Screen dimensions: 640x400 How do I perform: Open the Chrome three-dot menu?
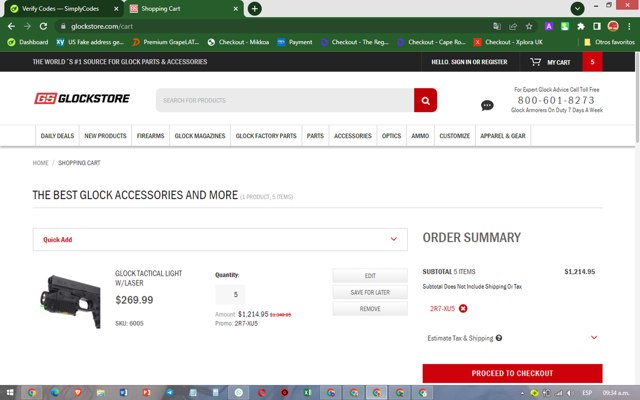(629, 26)
